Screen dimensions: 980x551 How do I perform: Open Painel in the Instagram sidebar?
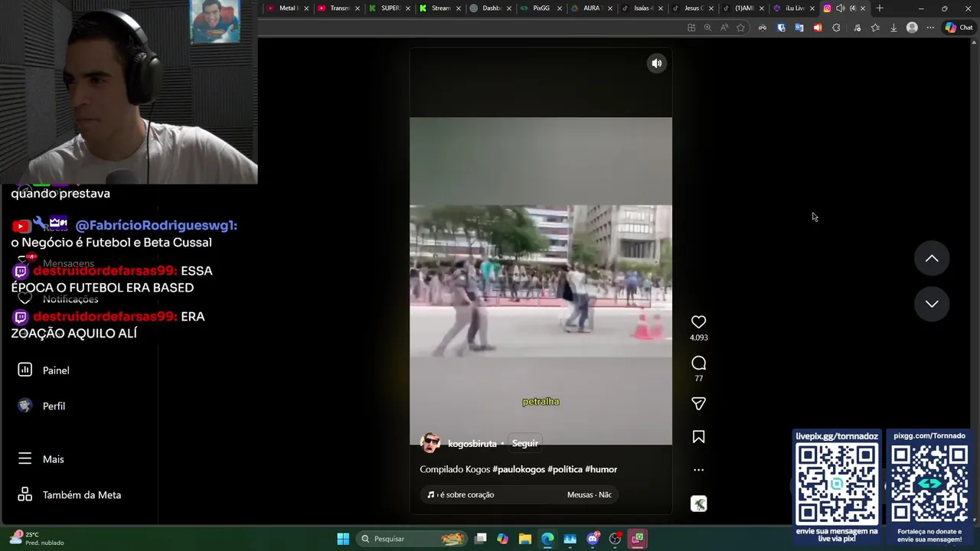click(44, 370)
